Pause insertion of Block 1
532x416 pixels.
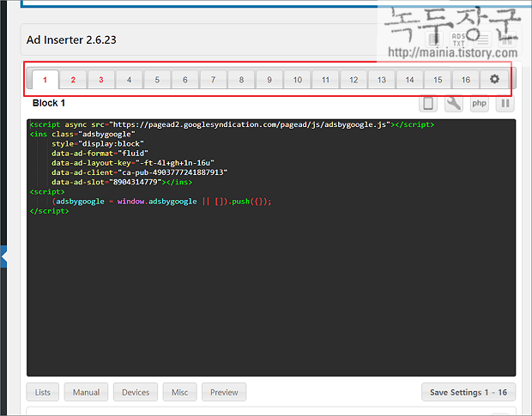pos(505,103)
